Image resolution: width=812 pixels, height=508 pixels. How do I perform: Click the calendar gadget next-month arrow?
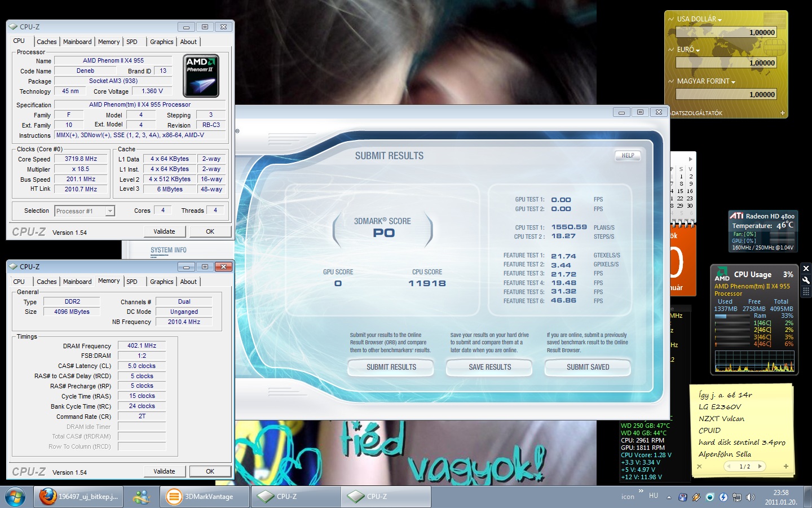pos(690,159)
